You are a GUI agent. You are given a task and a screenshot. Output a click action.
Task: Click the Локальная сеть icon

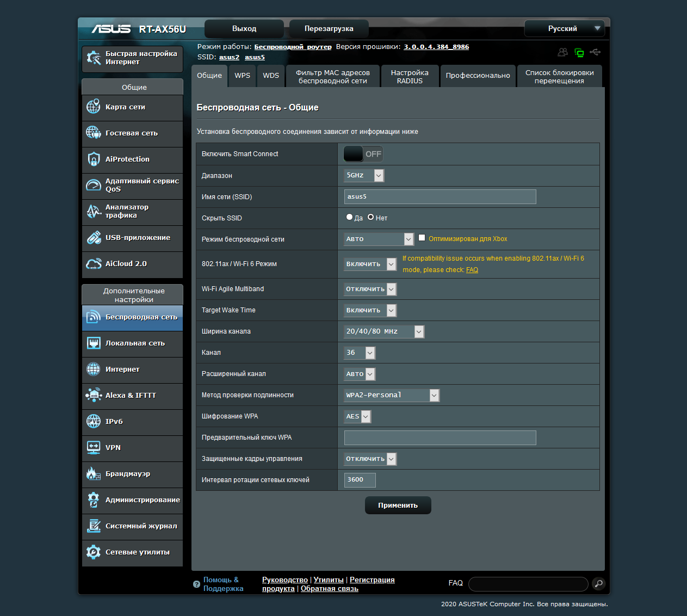(94, 343)
